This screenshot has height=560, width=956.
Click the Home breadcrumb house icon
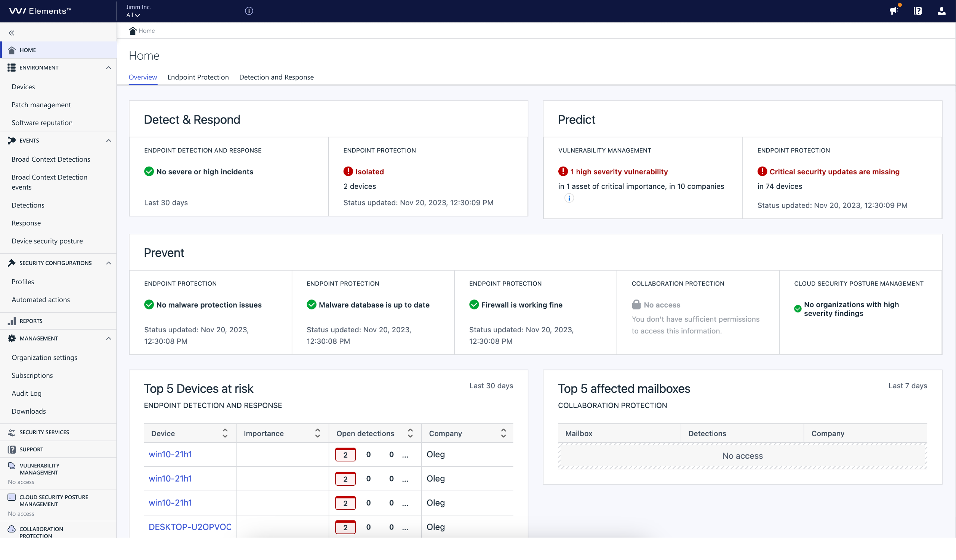(x=133, y=31)
